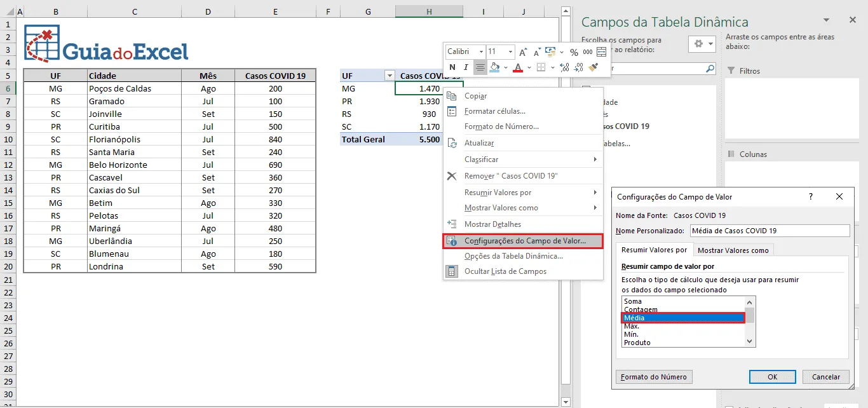Increase decimal places icon

565,67
